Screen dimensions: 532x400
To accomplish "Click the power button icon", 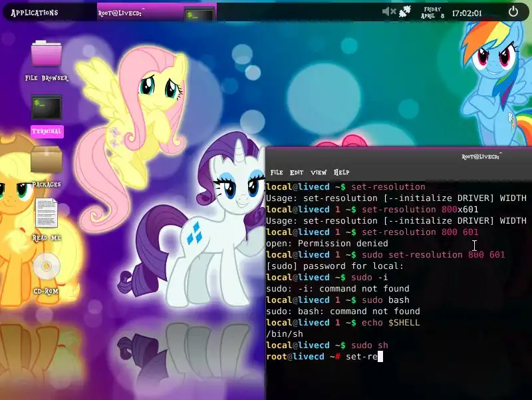I will pyautogui.click(x=513, y=11).
